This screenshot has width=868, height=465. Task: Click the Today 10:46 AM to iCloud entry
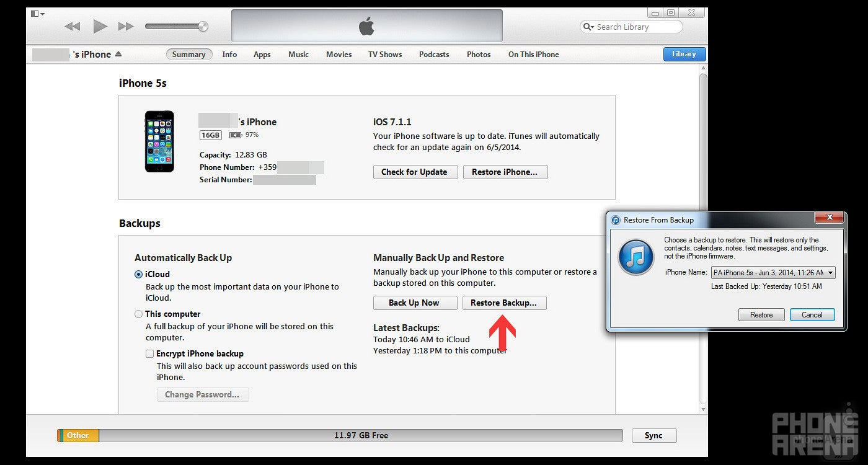click(x=422, y=339)
